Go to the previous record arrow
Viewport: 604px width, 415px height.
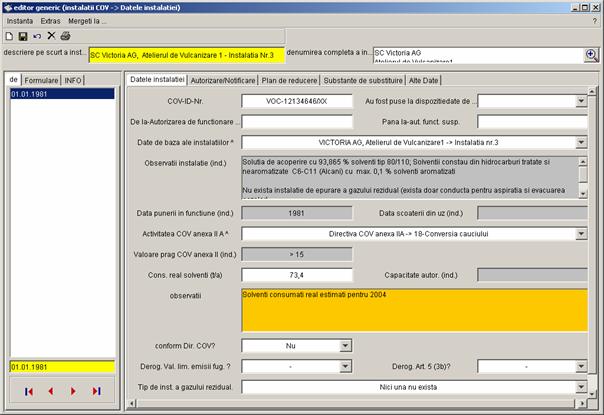(x=51, y=391)
